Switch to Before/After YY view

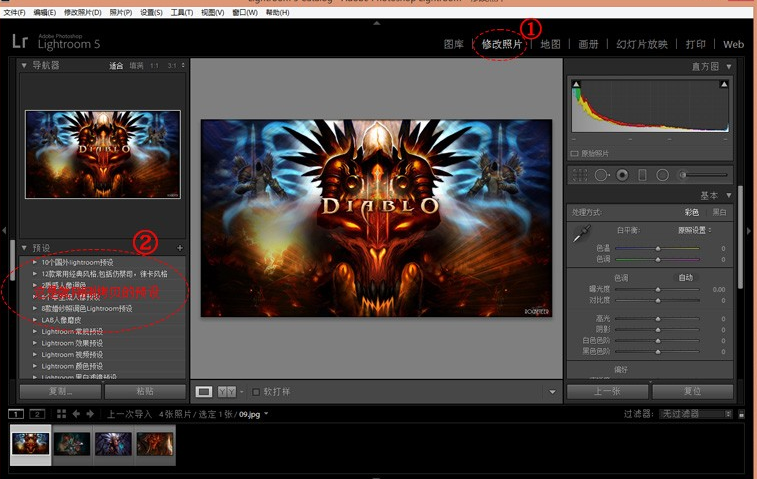227,392
